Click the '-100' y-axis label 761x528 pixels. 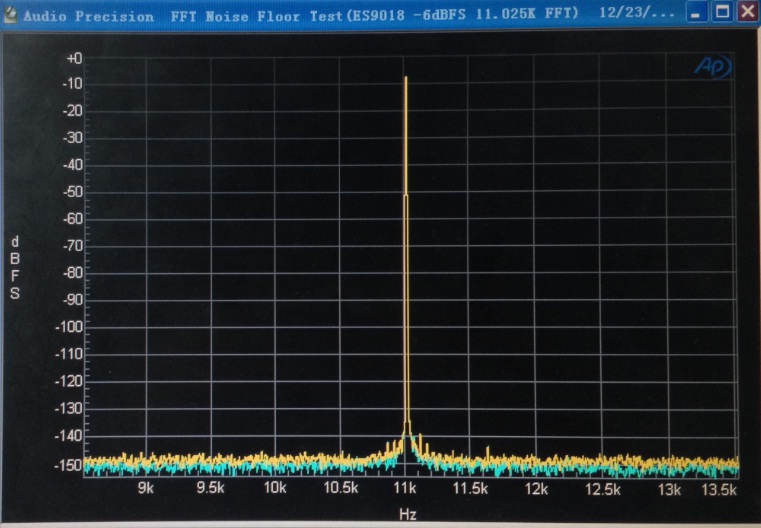(x=69, y=327)
